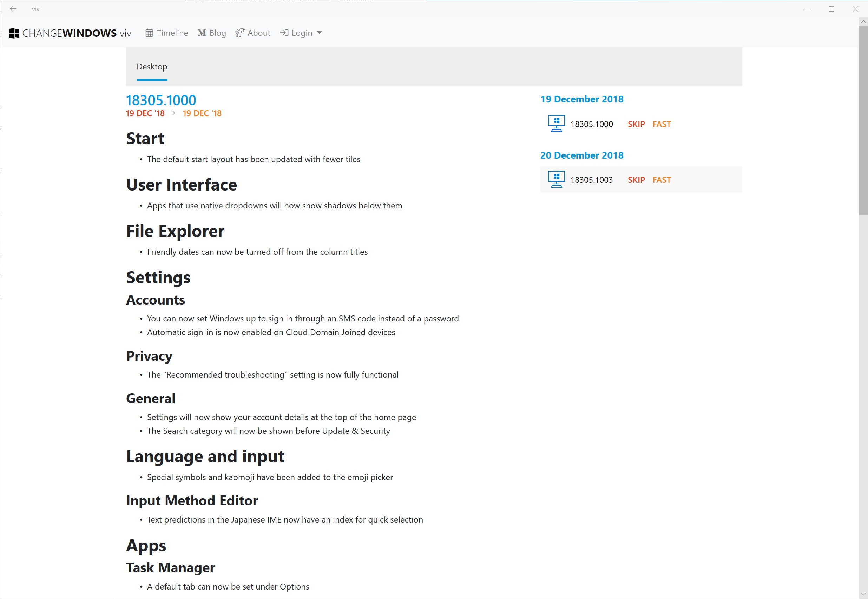
Task: Click the vertical scrollbar thumb
Action: tap(863, 120)
